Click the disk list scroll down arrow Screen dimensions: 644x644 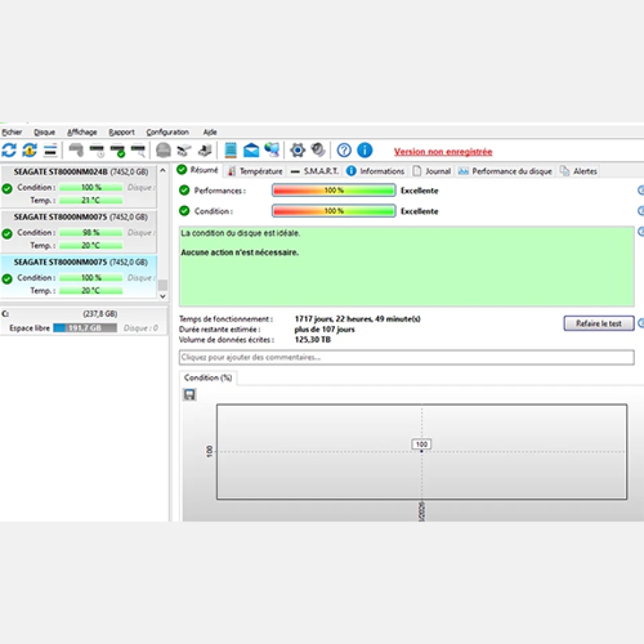163,296
